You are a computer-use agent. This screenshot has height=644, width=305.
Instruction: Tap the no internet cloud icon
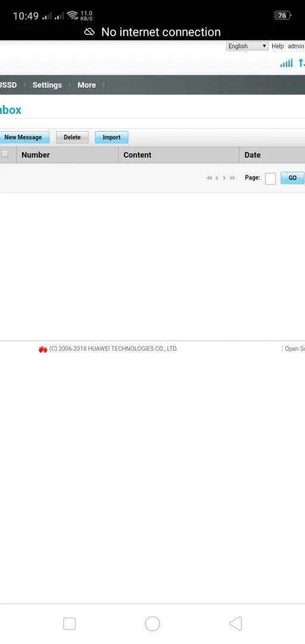(x=89, y=32)
